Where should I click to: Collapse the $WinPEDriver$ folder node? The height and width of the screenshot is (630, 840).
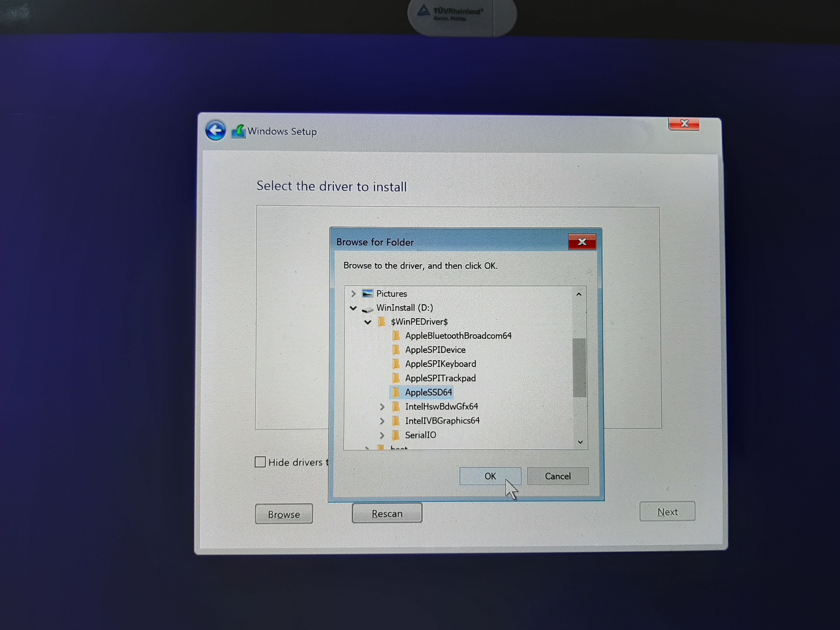tap(367, 322)
